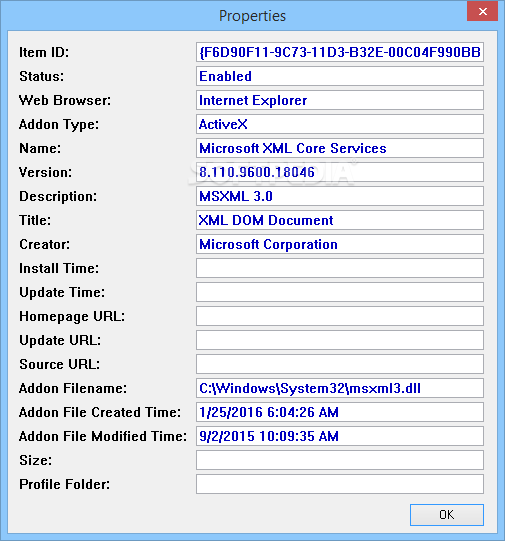Screen dimensions: 505x541
Task: Click the OK button
Action: (447, 515)
